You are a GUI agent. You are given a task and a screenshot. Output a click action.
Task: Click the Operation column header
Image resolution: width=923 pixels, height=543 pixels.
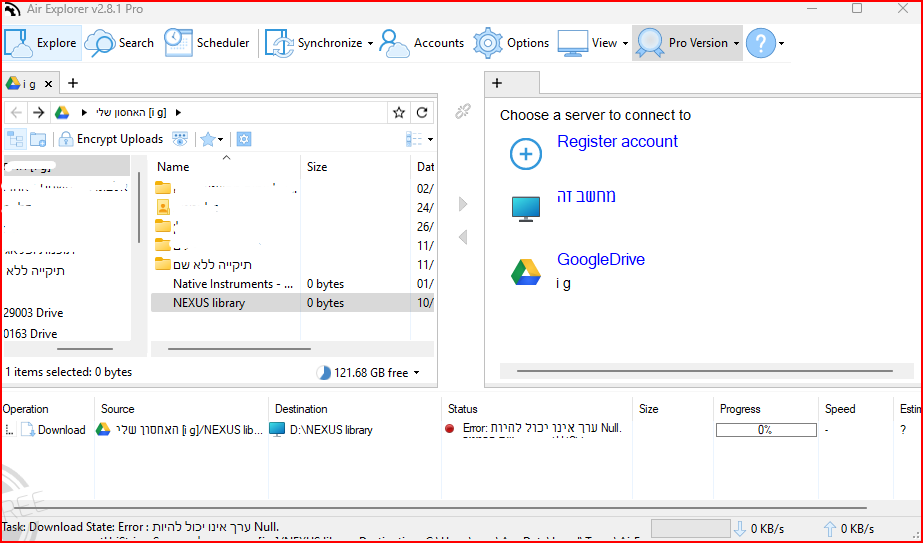pos(25,409)
